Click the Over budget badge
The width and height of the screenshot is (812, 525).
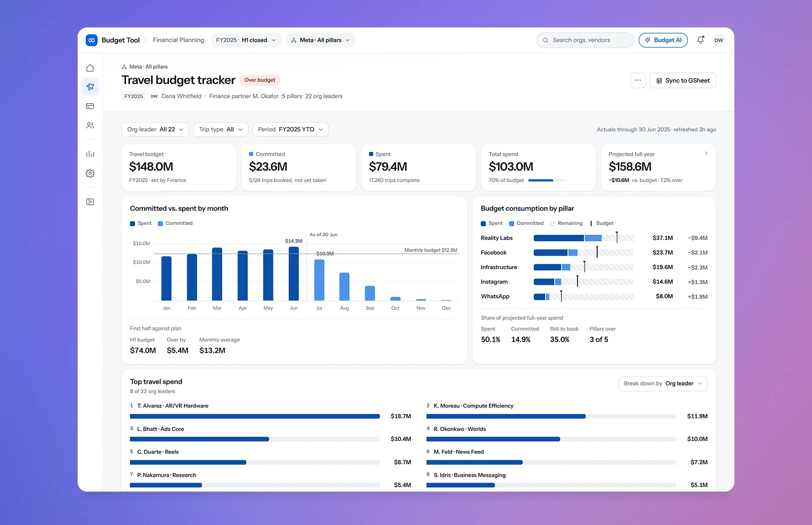pos(260,80)
